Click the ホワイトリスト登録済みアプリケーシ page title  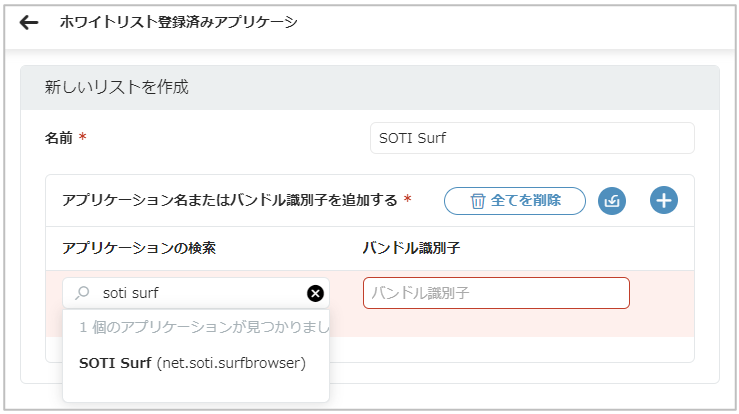coord(178,22)
